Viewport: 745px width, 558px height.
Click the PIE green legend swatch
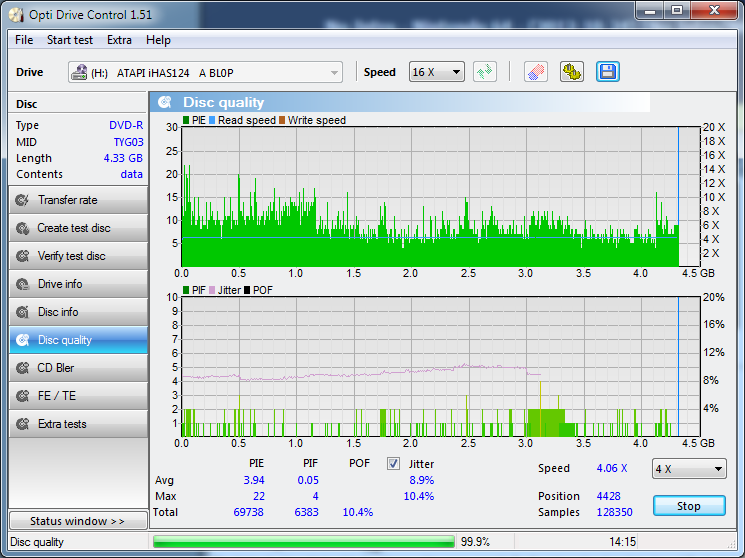[186, 120]
